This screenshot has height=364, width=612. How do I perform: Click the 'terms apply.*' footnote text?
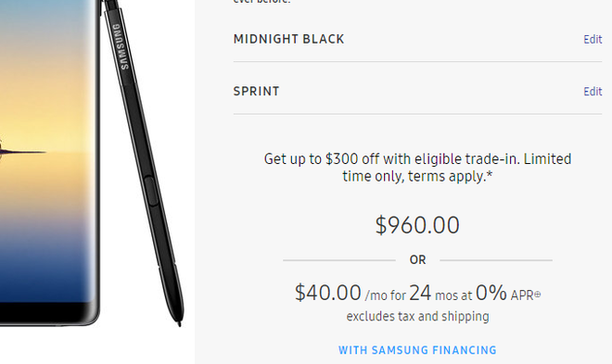click(x=450, y=176)
